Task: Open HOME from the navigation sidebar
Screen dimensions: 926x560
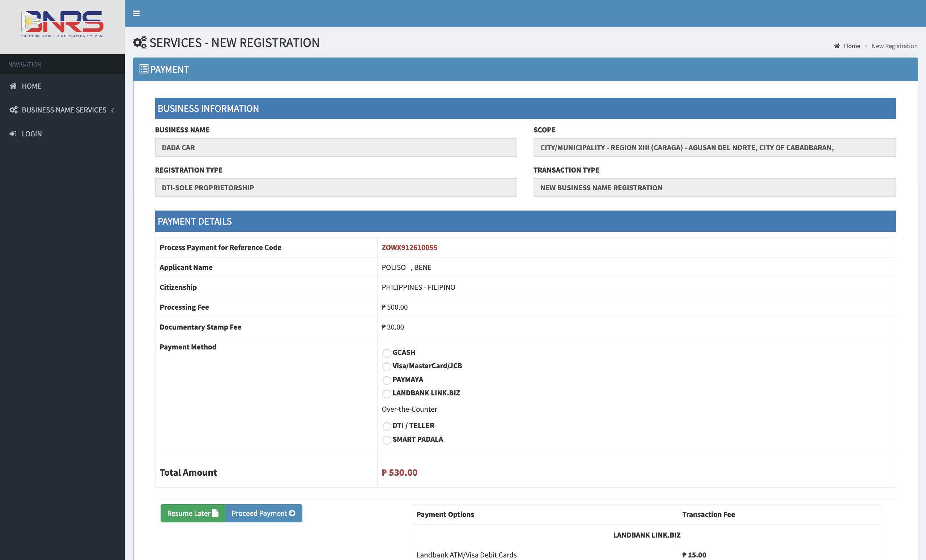Action: pyautogui.click(x=31, y=86)
